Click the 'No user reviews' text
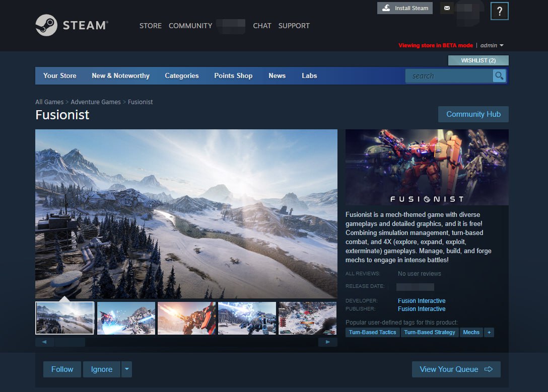This screenshot has width=548, height=392. pos(420,274)
